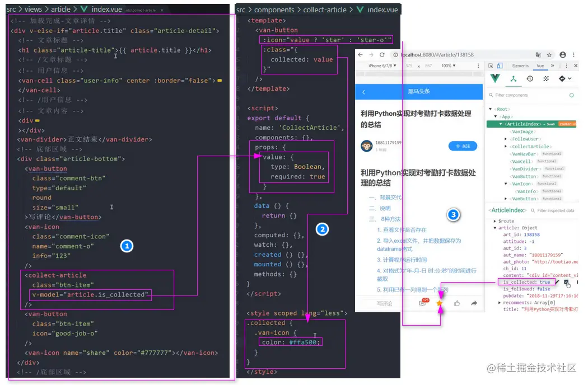Switch to the Vue DevTools tab
Screen dimensions: 588x385
[x=540, y=65]
